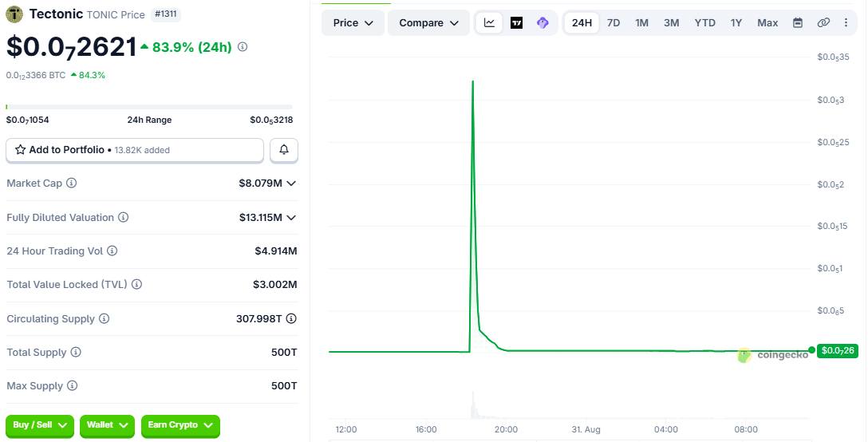Click the $3.002M TVL value
This screenshot has height=442, width=868.
(x=275, y=285)
